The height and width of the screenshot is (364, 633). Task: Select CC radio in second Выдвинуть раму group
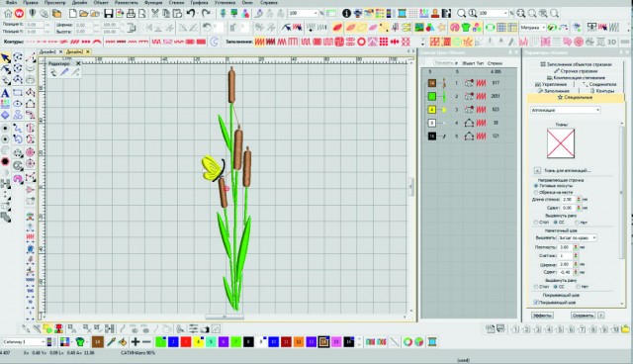556,287
